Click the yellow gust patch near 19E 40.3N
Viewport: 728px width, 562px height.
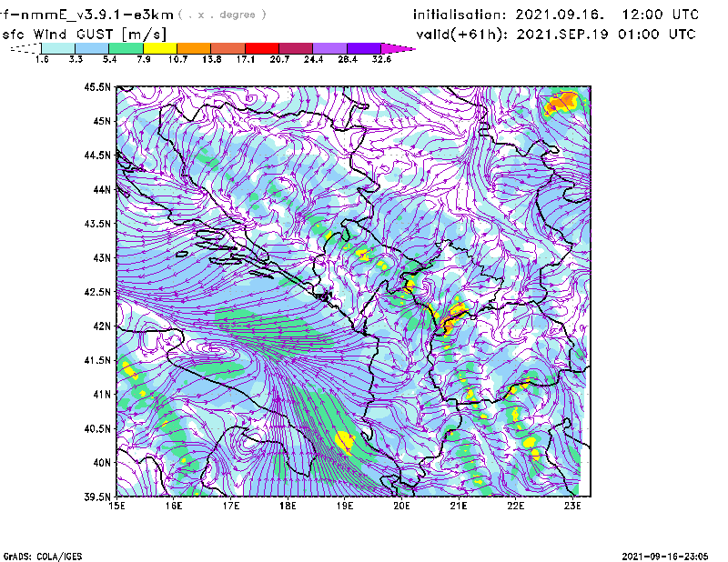(x=345, y=442)
